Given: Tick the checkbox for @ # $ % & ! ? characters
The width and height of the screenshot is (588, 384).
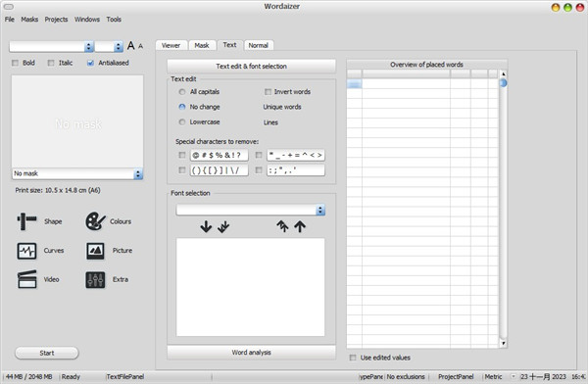Looking at the screenshot, I should point(182,155).
